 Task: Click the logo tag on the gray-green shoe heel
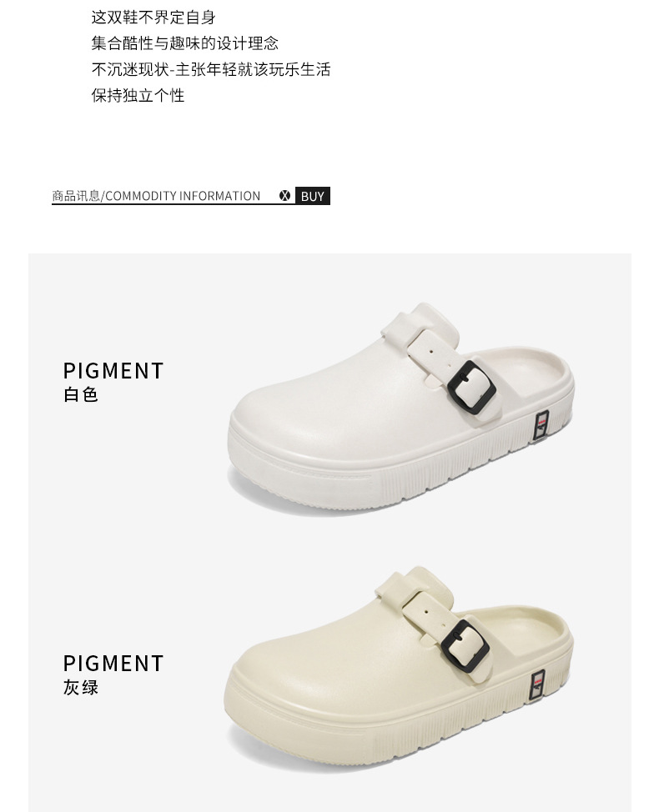click(537, 684)
